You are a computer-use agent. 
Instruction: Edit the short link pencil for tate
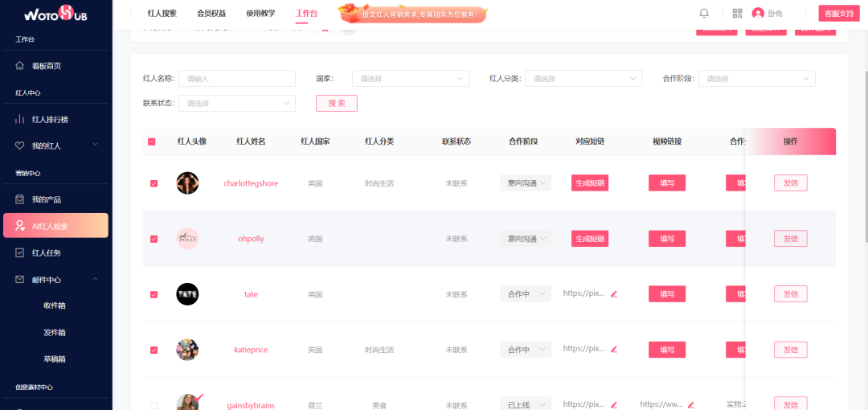pyautogui.click(x=613, y=293)
